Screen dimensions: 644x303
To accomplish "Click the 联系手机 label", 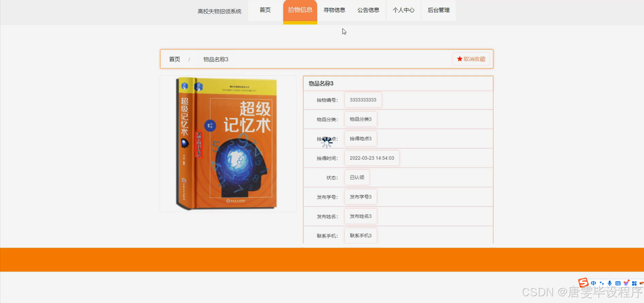I will coord(327,236).
